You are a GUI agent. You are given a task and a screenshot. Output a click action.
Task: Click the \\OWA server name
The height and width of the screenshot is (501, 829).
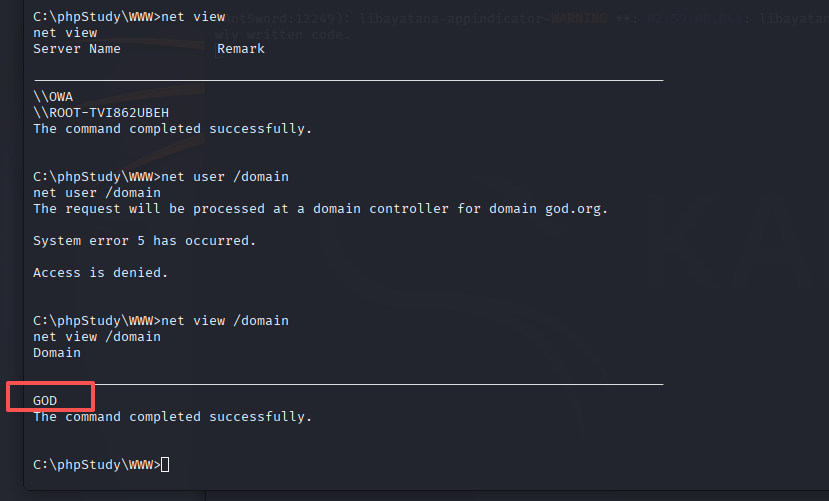(53, 97)
